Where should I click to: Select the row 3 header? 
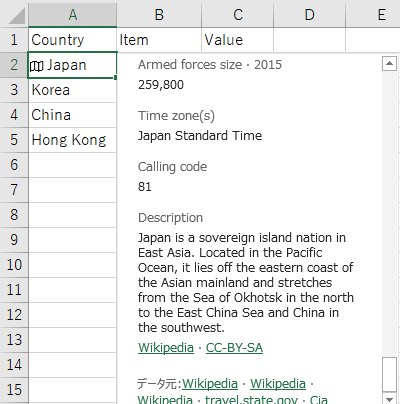click(x=14, y=90)
